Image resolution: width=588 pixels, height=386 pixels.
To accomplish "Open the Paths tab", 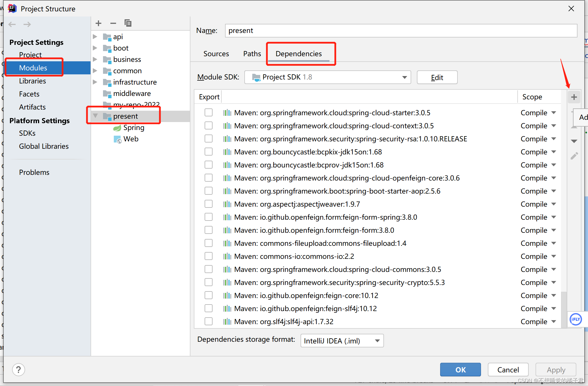I will click(x=252, y=54).
